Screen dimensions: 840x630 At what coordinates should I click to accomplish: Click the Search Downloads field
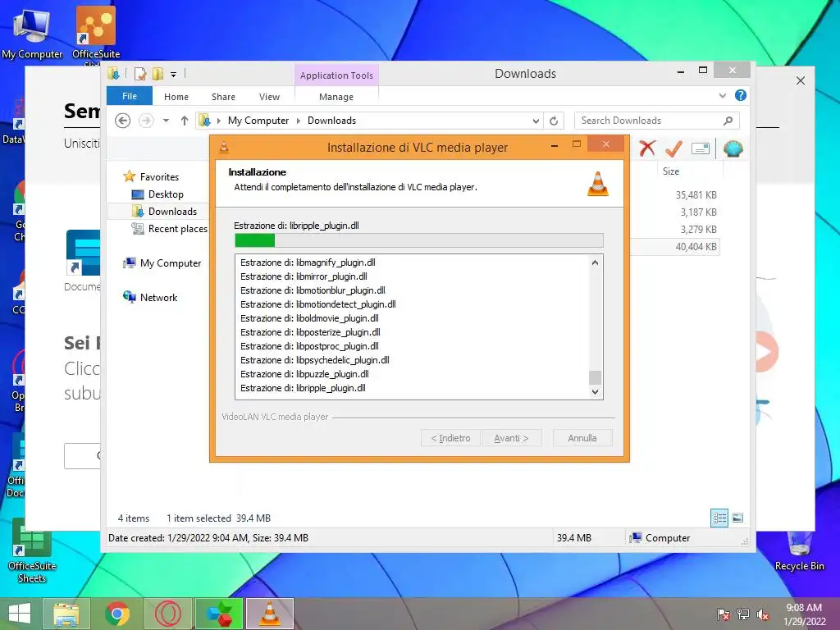[657, 121]
